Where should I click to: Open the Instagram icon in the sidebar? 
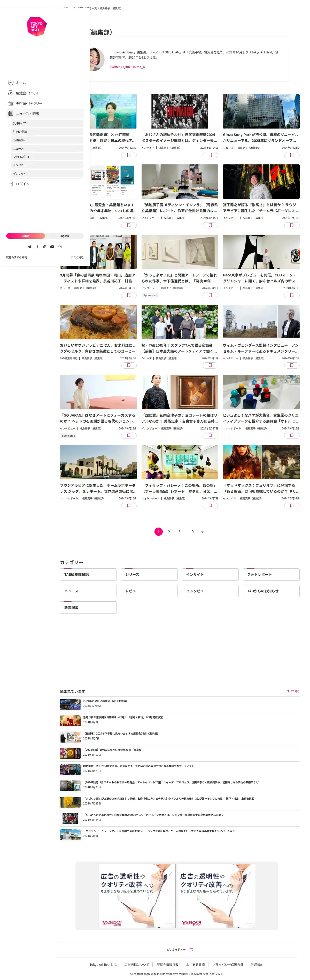pyautogui.click(x=44, y=247)
